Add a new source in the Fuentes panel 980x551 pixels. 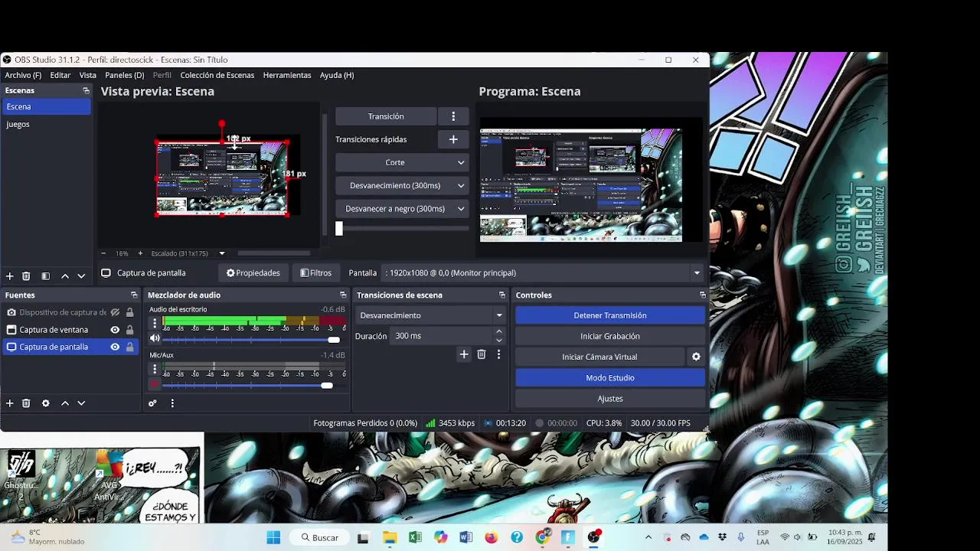click(10, 403)
